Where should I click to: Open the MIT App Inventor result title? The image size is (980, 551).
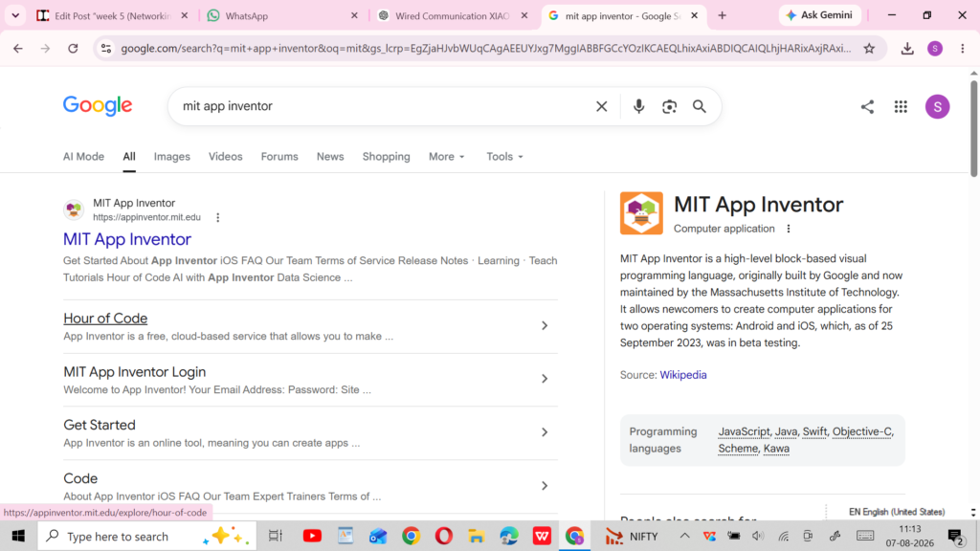127,239
